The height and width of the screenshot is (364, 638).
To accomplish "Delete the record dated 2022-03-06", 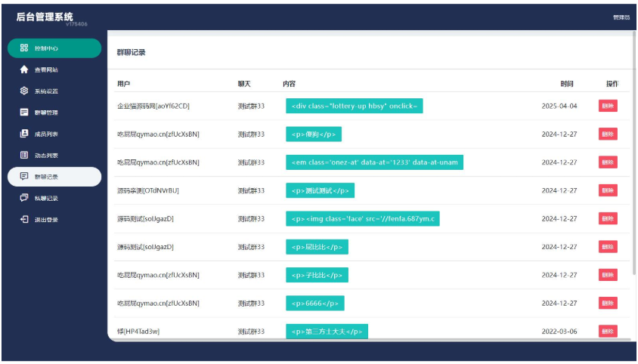I will tap(608, 332).
